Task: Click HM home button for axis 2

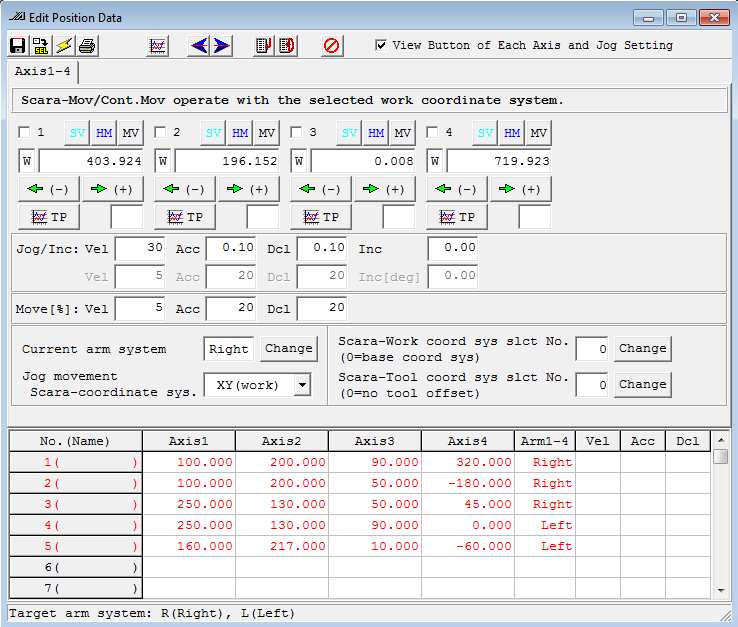Action: pyautogui.click(x=240, y=133)
